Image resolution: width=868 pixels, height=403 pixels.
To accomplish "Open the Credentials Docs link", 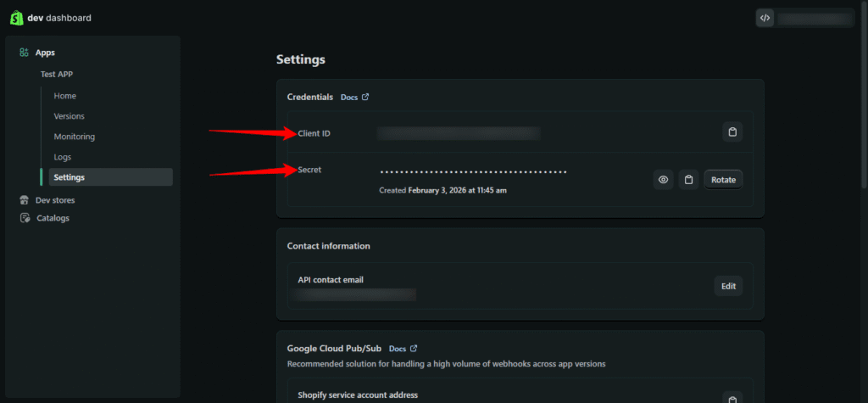I will tap(348, 97).
